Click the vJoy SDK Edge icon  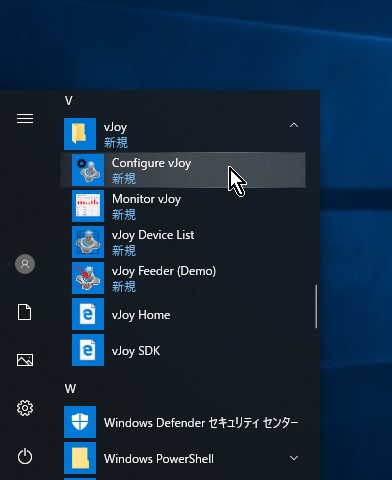(x=88, y=350)
